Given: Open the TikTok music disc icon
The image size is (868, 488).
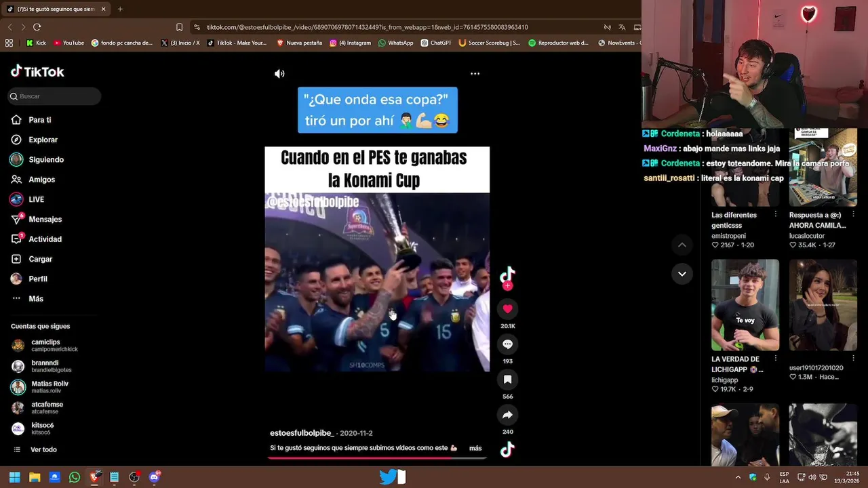Looking at the screenshot, I should pos(507,450).
